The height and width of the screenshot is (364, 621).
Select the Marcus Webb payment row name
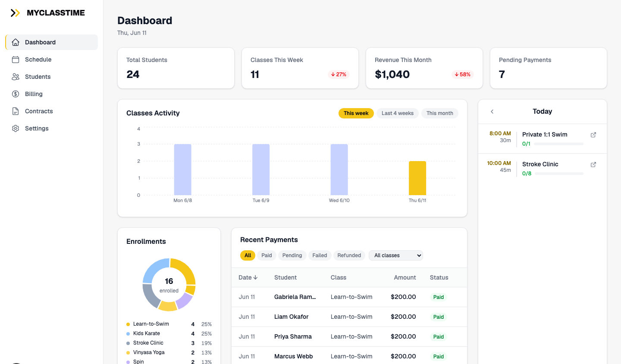294,356
